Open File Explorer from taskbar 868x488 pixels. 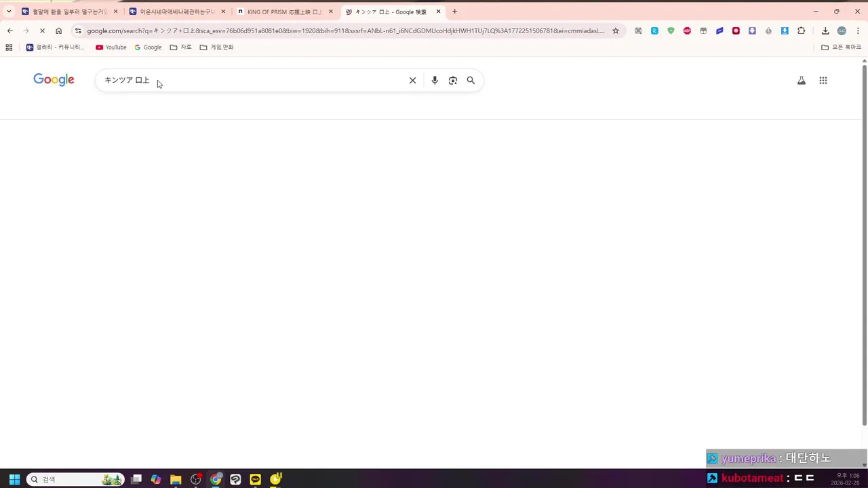pos(176,479)
